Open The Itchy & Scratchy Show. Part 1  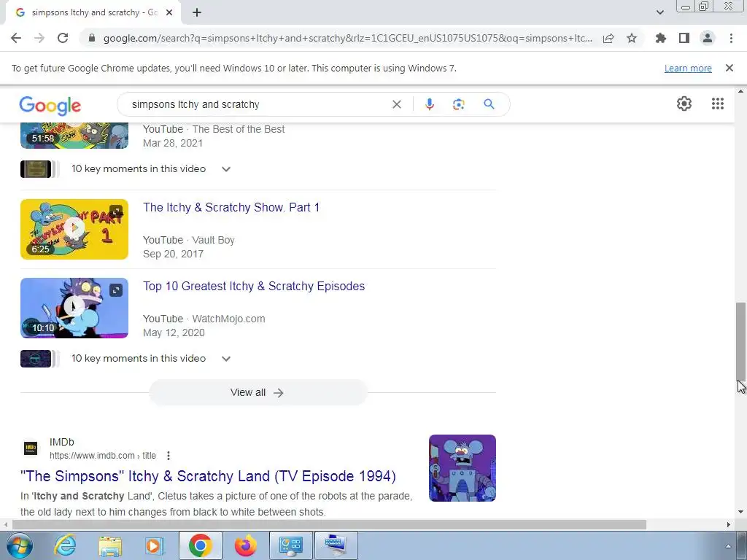pyautogui.click(x=231, y=207)
